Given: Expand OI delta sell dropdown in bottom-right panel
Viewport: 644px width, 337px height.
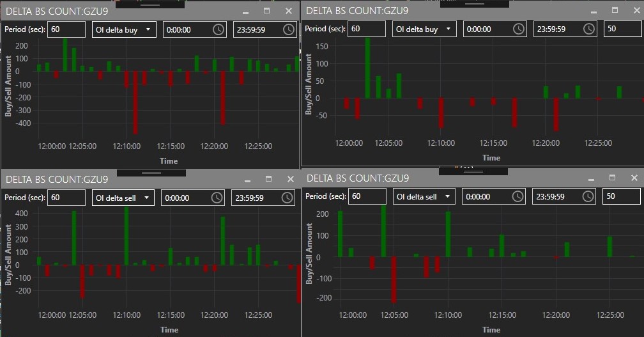Looking at the screenshot, I should pyautogui.click(x=424, y=196).
